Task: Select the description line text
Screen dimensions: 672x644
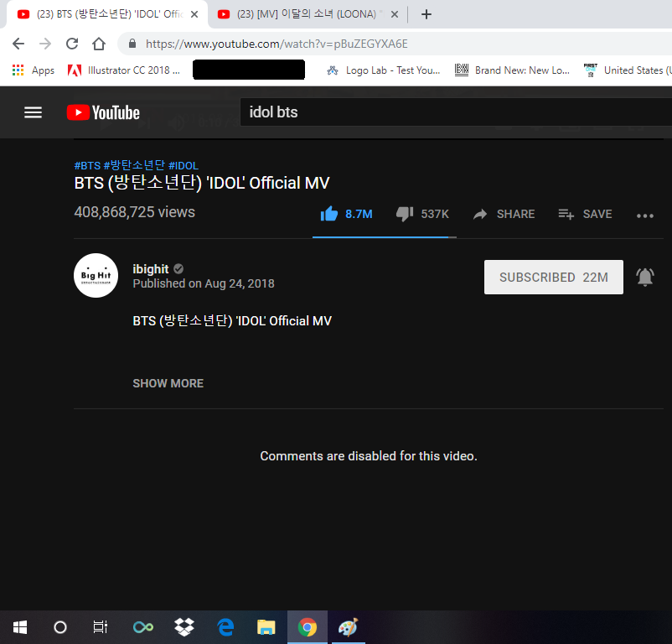Action: tap(232, 320)
